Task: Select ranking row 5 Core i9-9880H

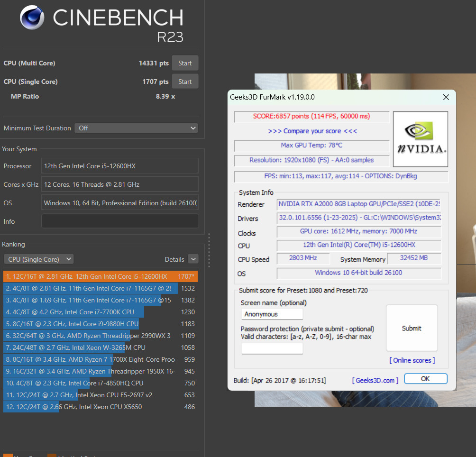Action: [x=101, y=324]
